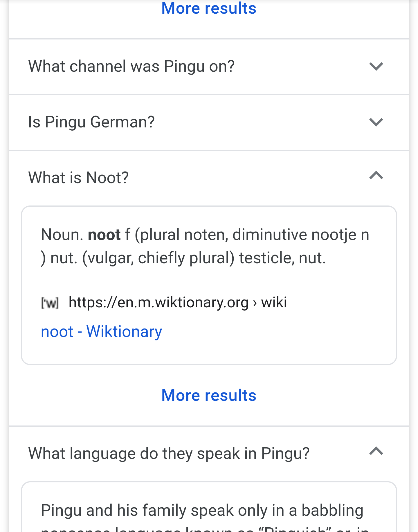Click the "babbling" word in Pingu answer
Screen dimensions: 418x532
click(x=332, y=510)
